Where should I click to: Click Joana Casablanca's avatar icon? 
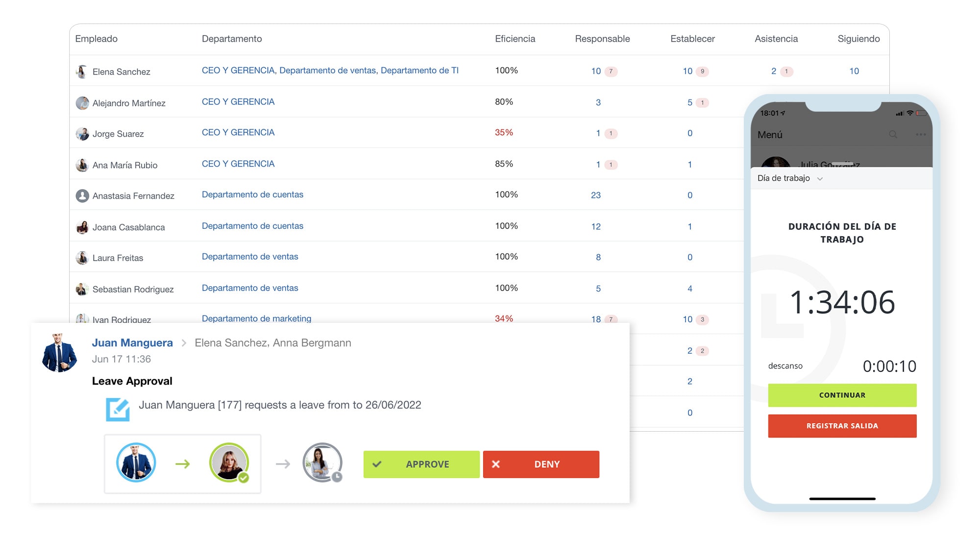pyautogui.click(x=82, y=227)
